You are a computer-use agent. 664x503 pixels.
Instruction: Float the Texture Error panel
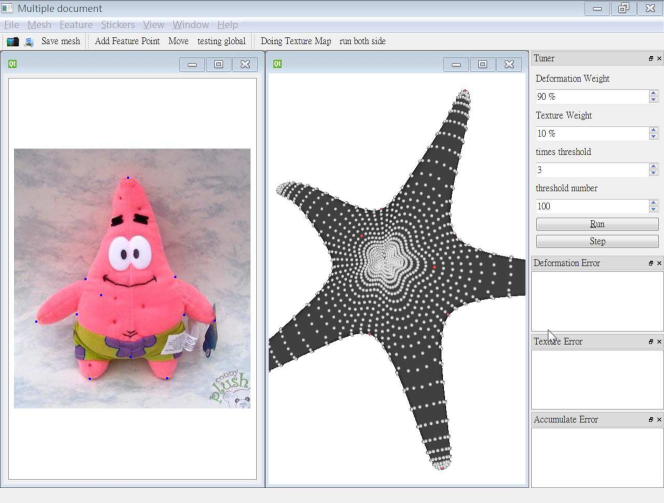(x=651, y=341)
